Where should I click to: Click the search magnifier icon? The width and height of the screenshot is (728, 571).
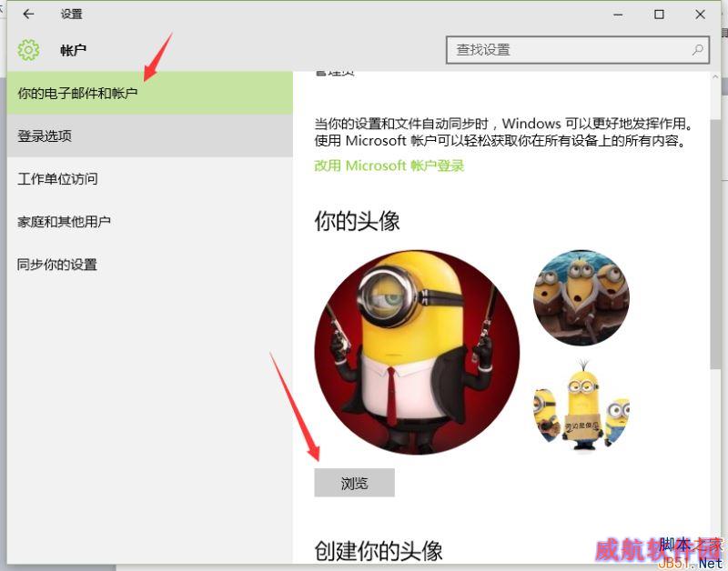(x=697, y=50)
